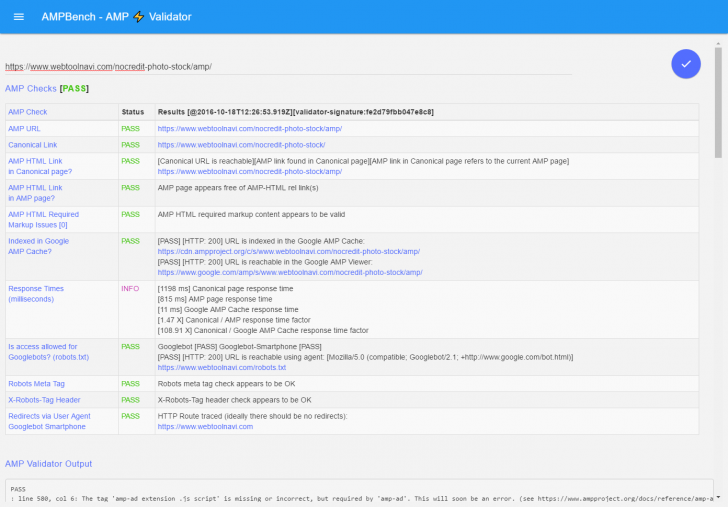Image resolution: width=728 pixels, height=507 pixels.
Task: Click 'X-Robots-Tag header check appears to be OK'
Action: (234, 400)
